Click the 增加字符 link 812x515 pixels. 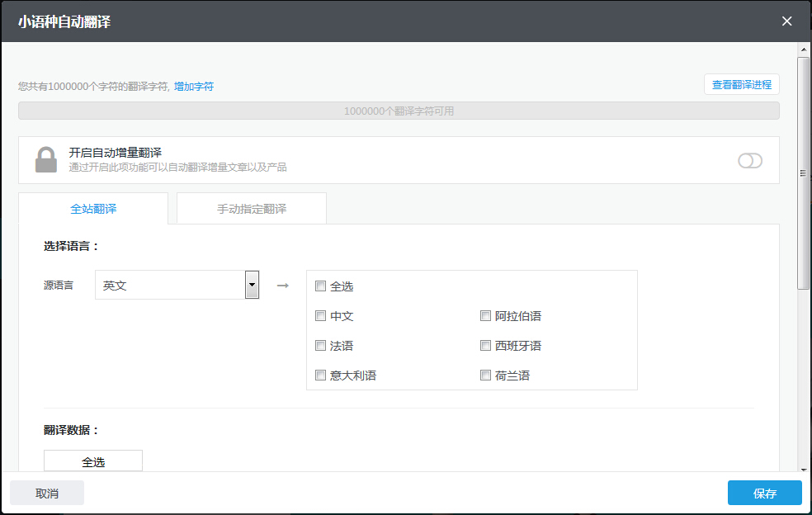pyautogui.click(x=194, y=87)
